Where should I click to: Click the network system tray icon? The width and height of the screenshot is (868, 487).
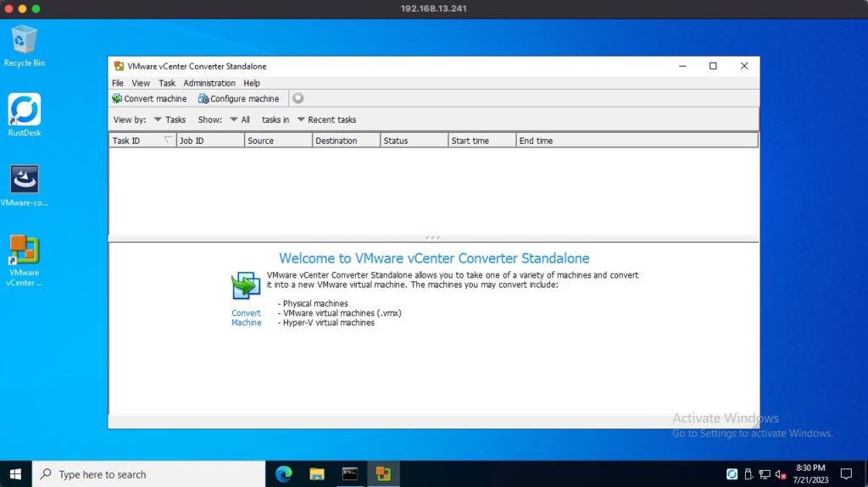click(765, 474)
